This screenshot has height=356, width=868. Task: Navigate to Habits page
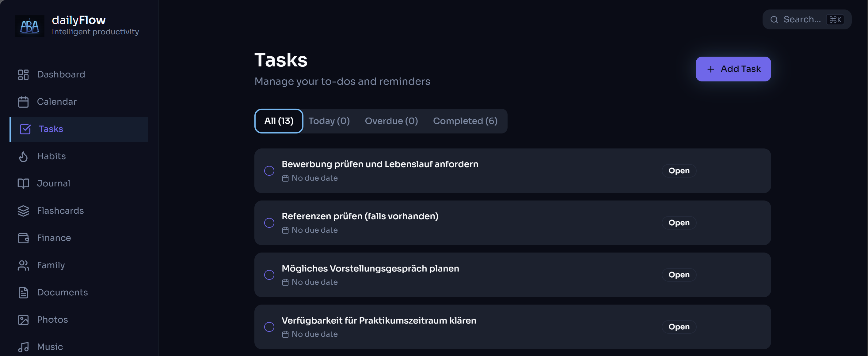pyautogui.click(x=79, y=156)
